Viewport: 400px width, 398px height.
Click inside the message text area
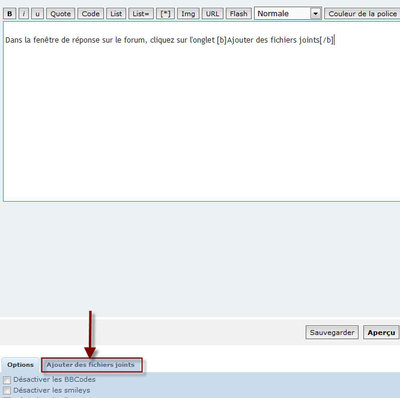(x=202, y=112)
